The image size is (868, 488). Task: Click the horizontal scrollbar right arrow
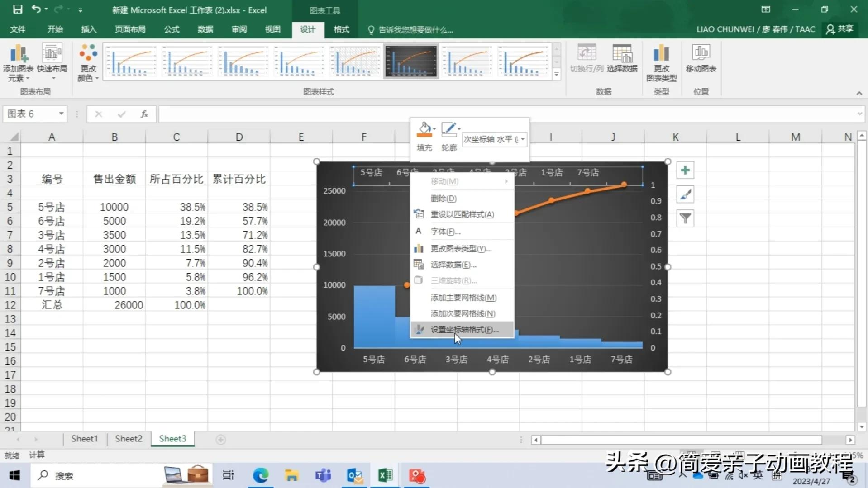850,440
